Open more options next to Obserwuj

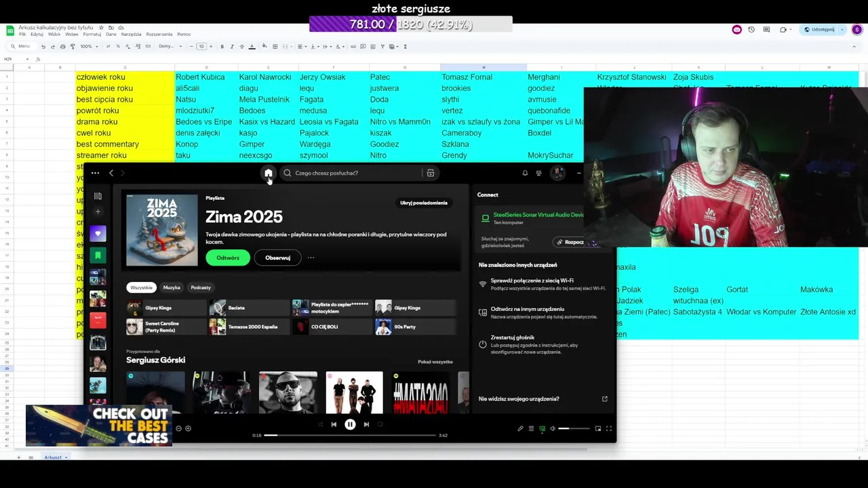tap(311, 258)
